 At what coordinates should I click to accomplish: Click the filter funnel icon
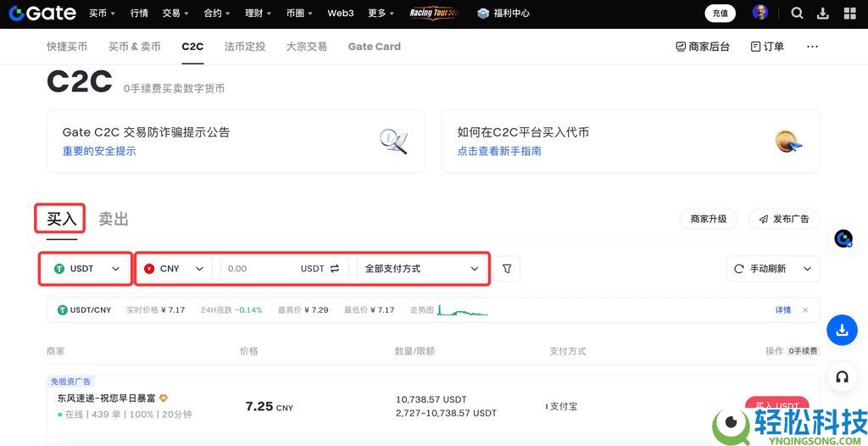point(507,269)
